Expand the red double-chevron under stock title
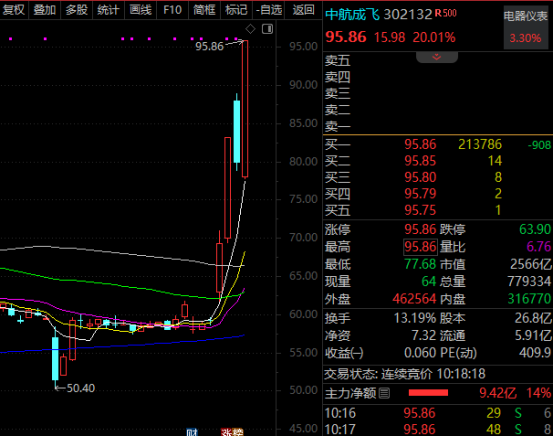Viewport: 554px width, 436px height. (437, 57)
